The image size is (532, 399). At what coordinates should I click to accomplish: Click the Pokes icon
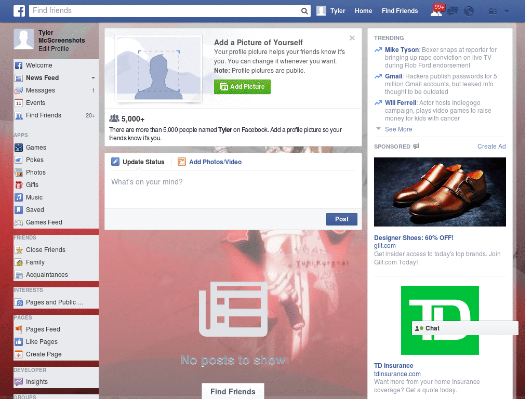pos(19,160)
